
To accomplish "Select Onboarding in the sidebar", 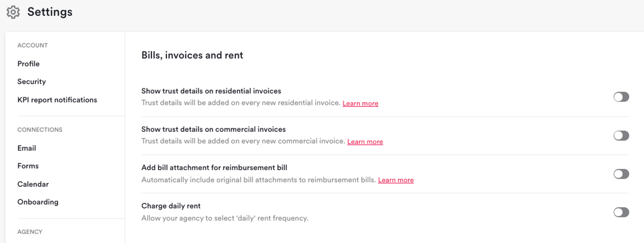I will 38,202.
